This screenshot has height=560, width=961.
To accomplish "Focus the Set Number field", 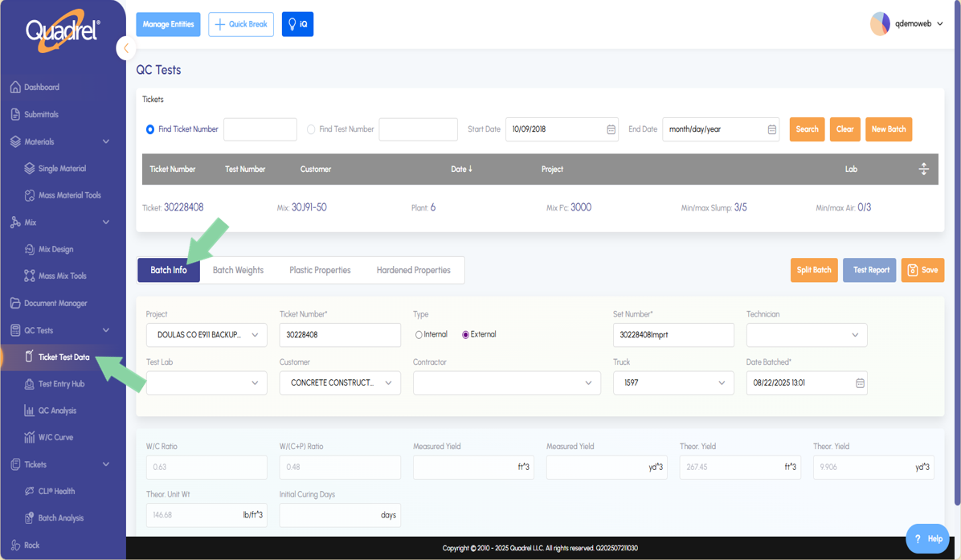I will point(673,335).
